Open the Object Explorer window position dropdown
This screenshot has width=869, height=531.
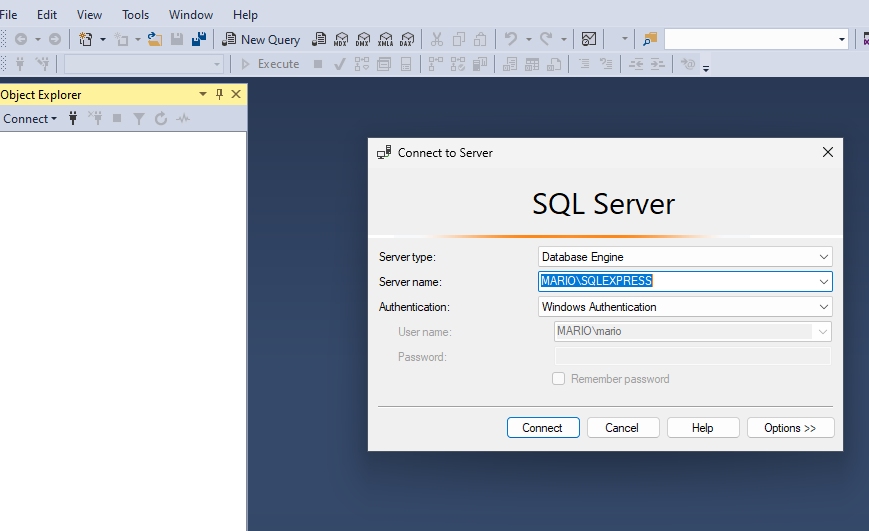[203, 94]
